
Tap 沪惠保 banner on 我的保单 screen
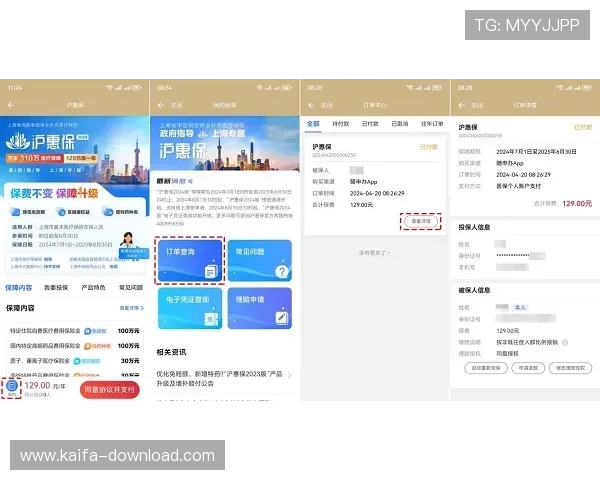pos(225,144)
